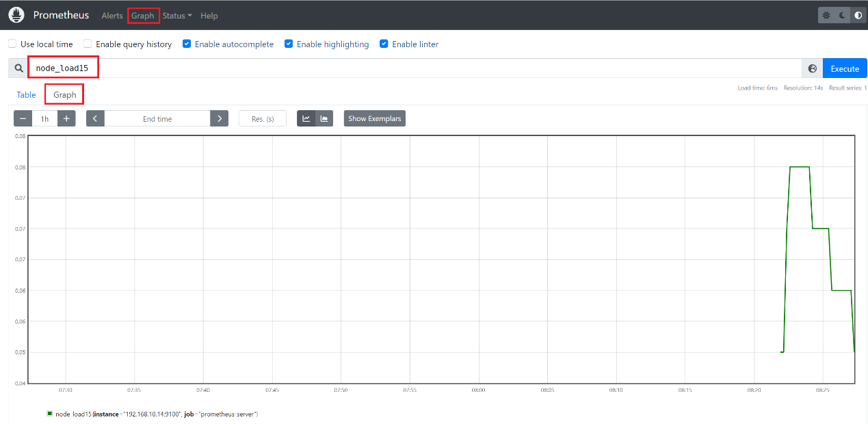
Task: Show unstacked line graph
Action: tap(306, 118)
